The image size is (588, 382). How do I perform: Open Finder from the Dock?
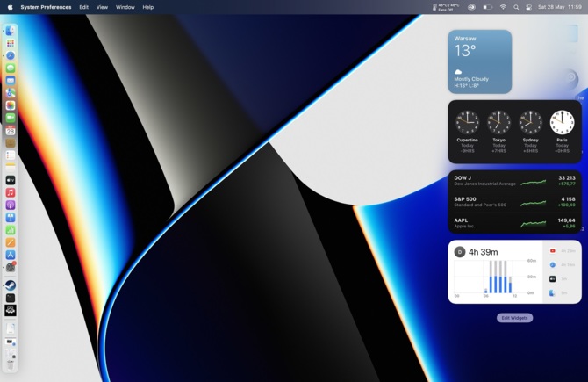(11, 31)
